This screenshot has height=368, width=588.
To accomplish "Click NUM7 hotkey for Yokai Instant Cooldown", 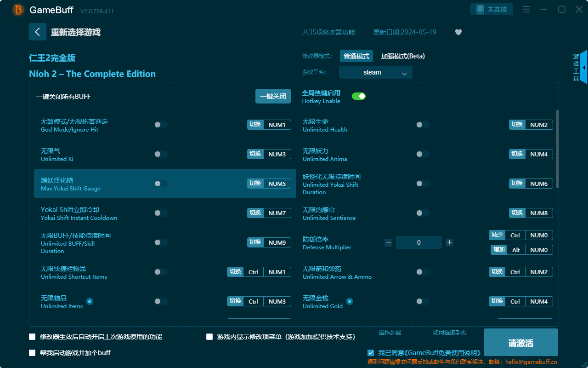I will point(277,213).
